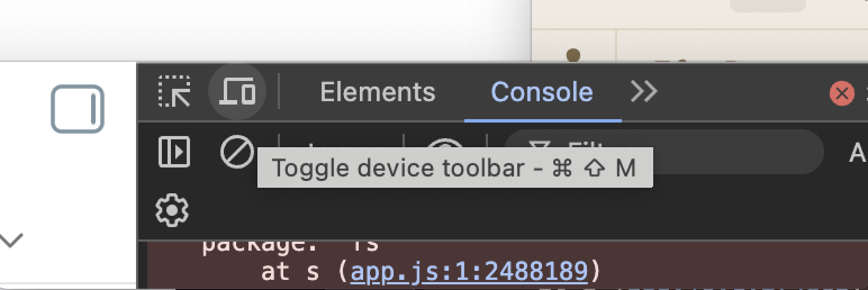Toggle the device toolbar icon
Viewport: 868px width, 290px height.
click(x=237, y=91)
